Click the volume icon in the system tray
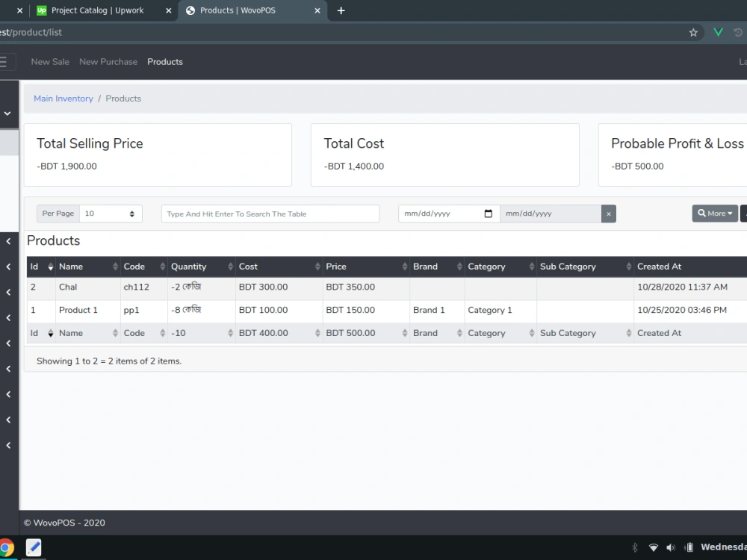The image size is (747, 560). coord(670,547)
